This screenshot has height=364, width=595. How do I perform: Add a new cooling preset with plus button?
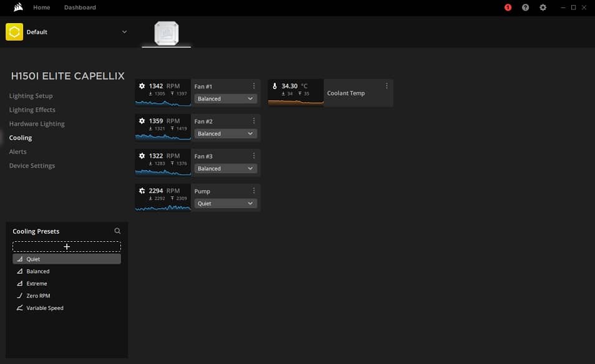click(x=67, y=247)
